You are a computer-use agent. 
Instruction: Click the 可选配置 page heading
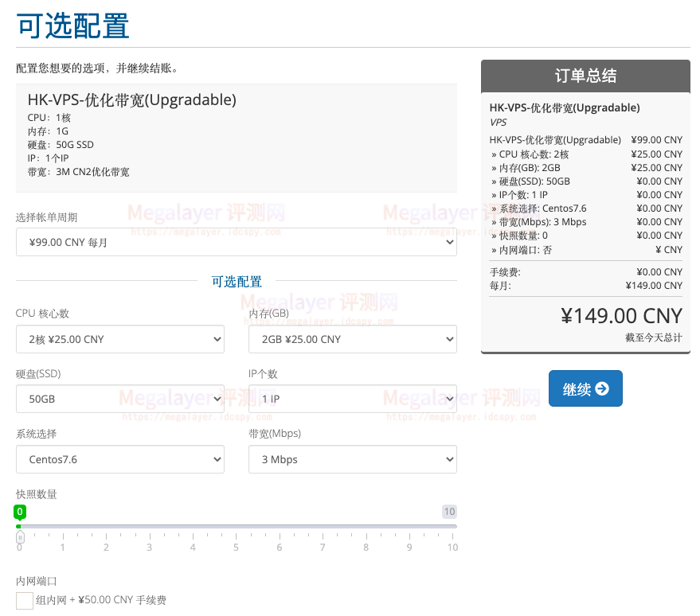72,26
